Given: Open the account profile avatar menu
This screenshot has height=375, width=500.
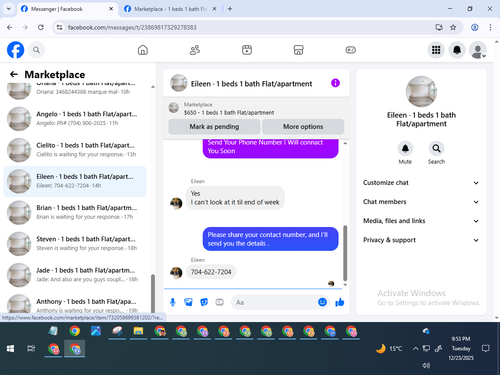Looking at the screenshot, I should (x=478, y=50).
